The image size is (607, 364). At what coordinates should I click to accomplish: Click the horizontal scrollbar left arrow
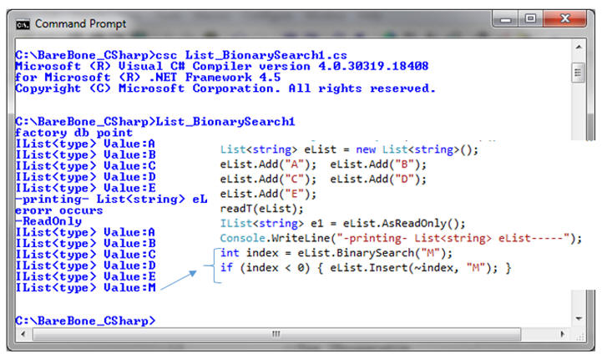[x=23, y=333]
